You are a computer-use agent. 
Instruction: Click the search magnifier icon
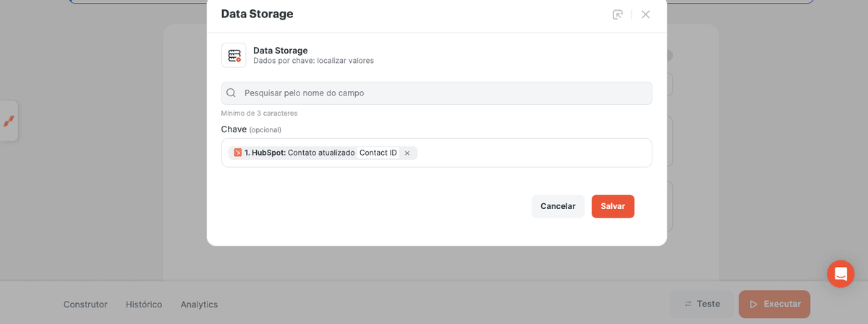[231, 93]
